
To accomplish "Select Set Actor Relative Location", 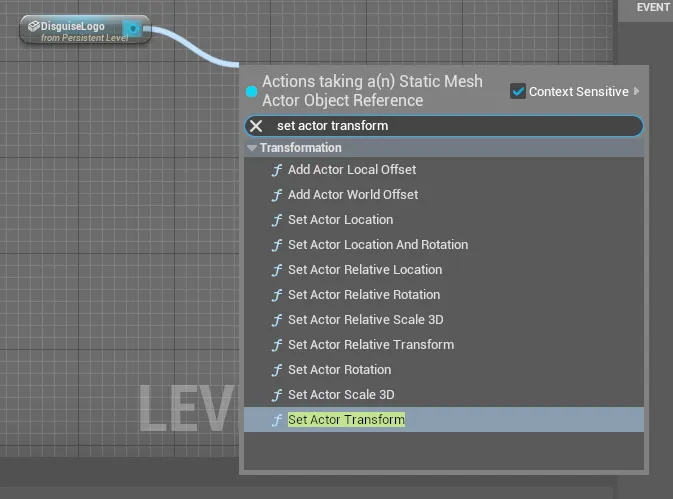I will point(364,270).
